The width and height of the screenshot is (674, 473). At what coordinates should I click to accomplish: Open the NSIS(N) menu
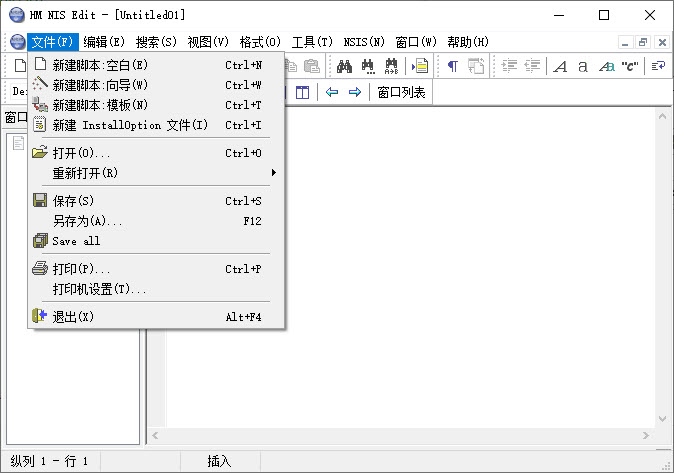364,42
